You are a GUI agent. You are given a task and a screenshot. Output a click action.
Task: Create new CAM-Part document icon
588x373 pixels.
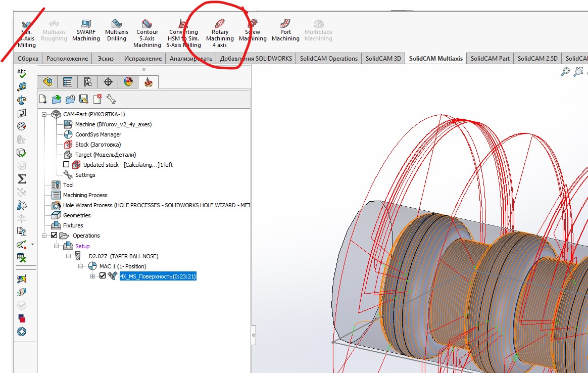click(43, 99)
